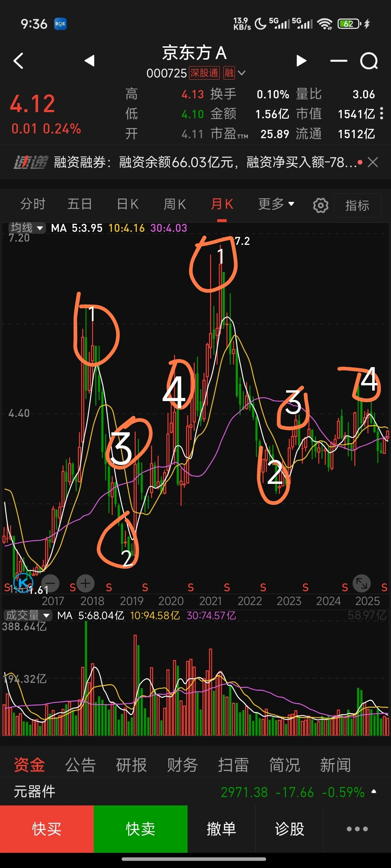Viewport: 391px width, 868px height.
Task: Tap 快卖 quick sell button
Action: 140,829
